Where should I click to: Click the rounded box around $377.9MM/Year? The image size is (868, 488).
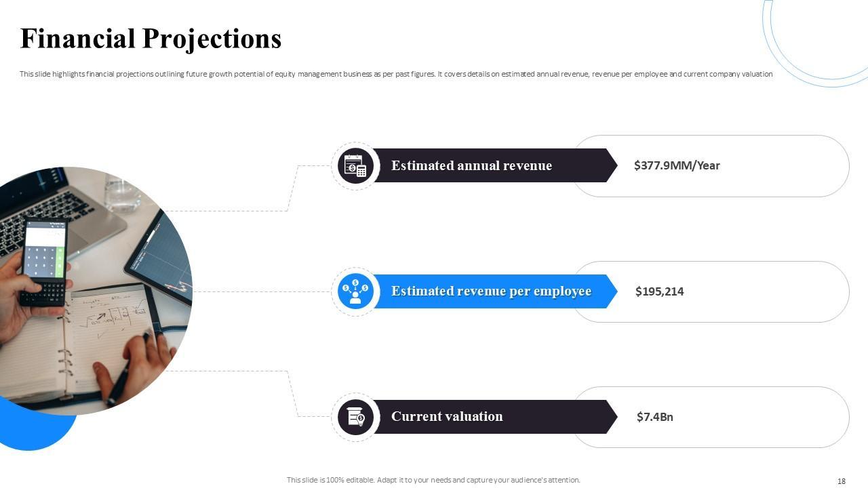point(780,165)
